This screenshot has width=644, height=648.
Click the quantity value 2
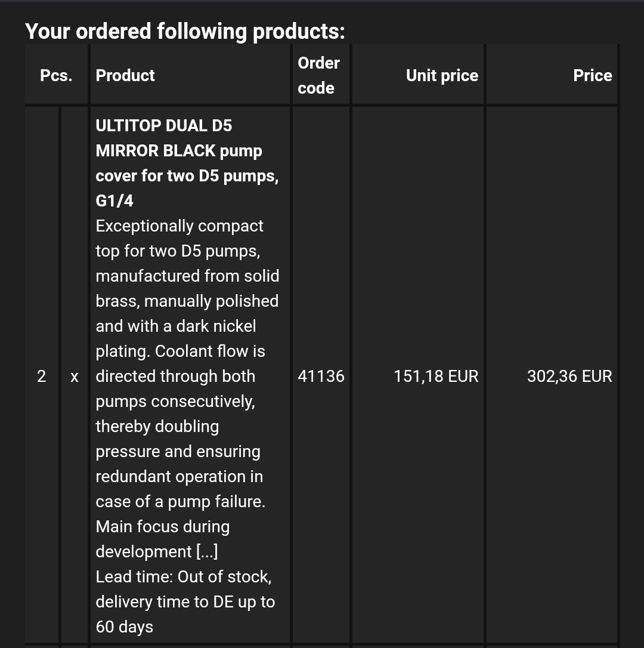[x=42, y=377]
